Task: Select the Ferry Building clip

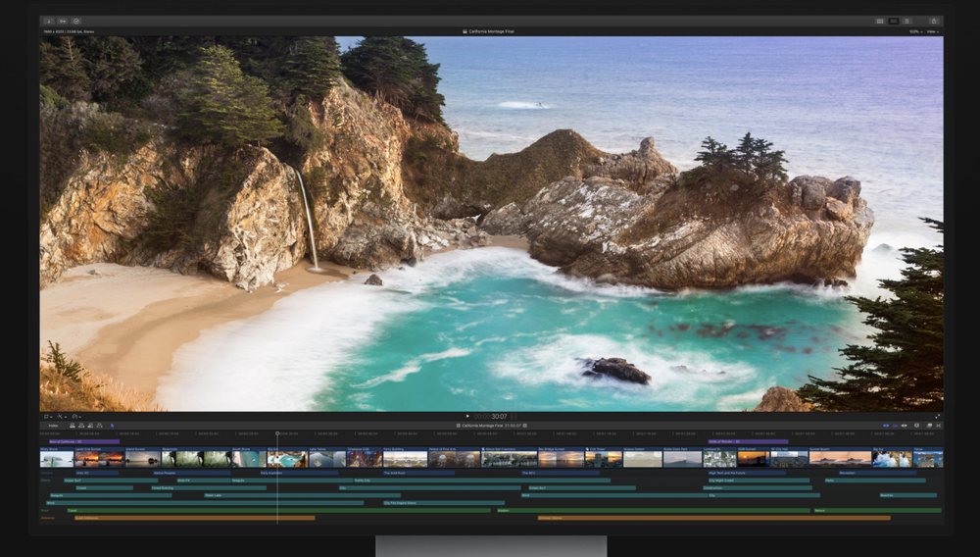Action: point(405,458)
